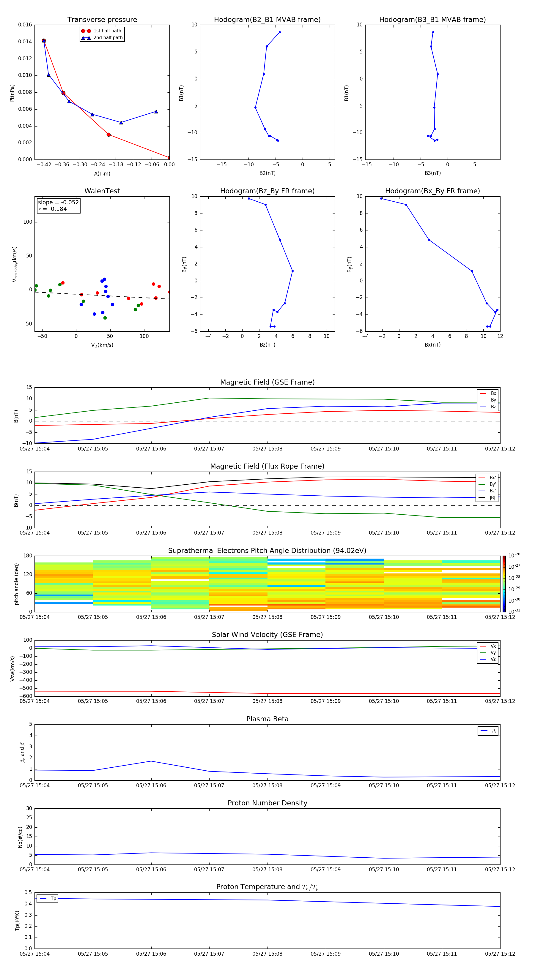
Task: Click the "Transverse pressure" plot title
Action: [x=102, y=20]
